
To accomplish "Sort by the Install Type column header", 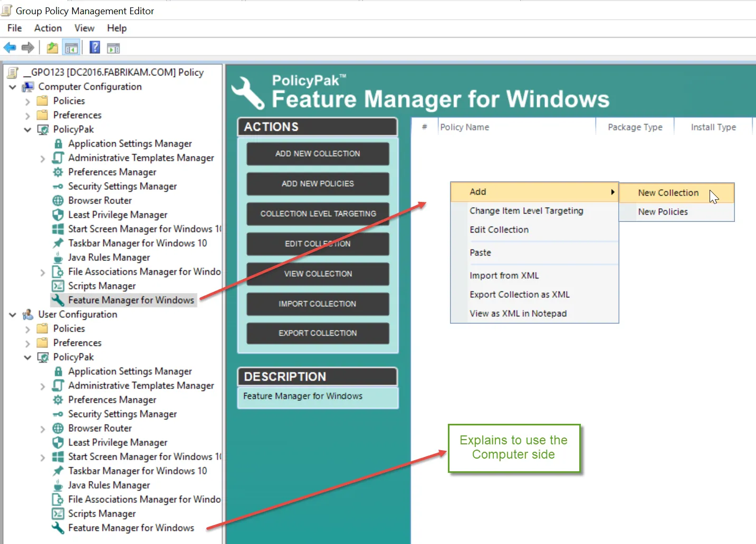I will point(713,127).
